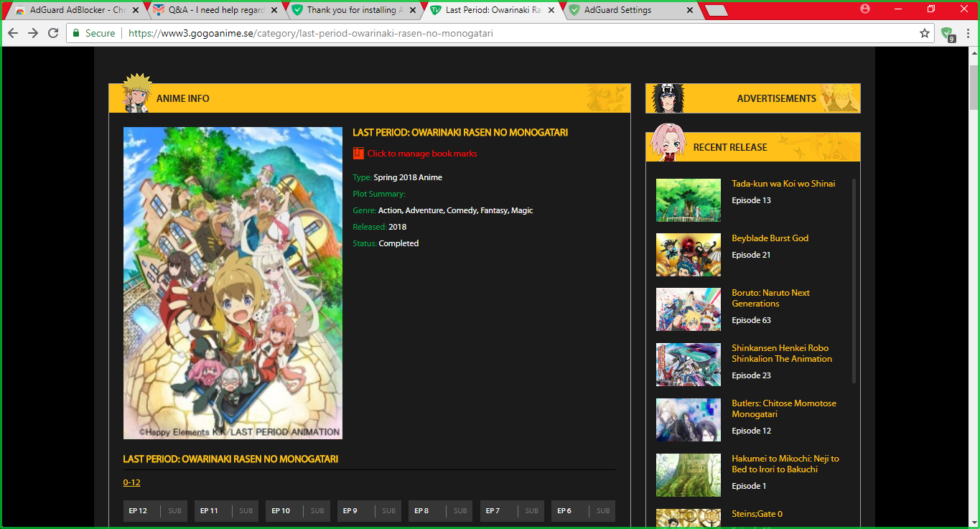Open Beyblade Burst God link
Viewport: 980px width, 529px height.
[770, 238]
